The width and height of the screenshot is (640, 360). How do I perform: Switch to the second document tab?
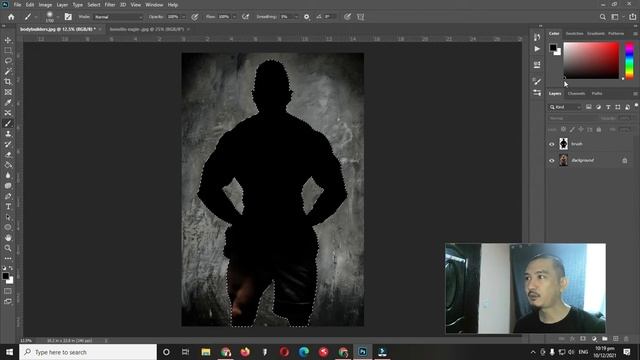point(147,29)
